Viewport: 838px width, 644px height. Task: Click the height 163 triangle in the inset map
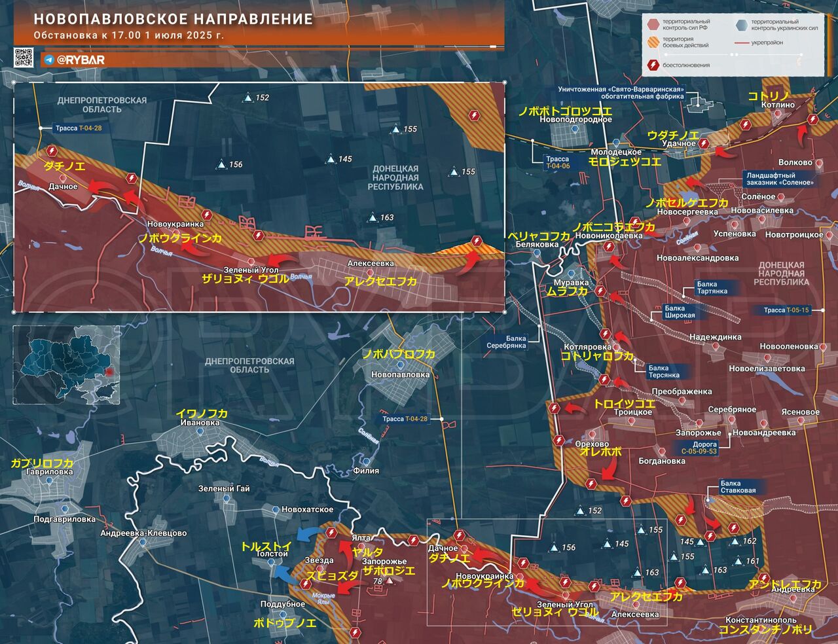pyautogui.click(x=373, y=217)
